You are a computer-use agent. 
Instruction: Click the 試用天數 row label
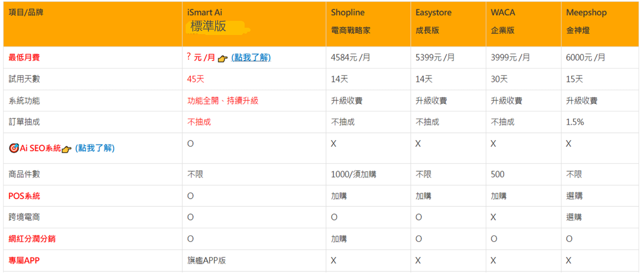tap(24, 79)
